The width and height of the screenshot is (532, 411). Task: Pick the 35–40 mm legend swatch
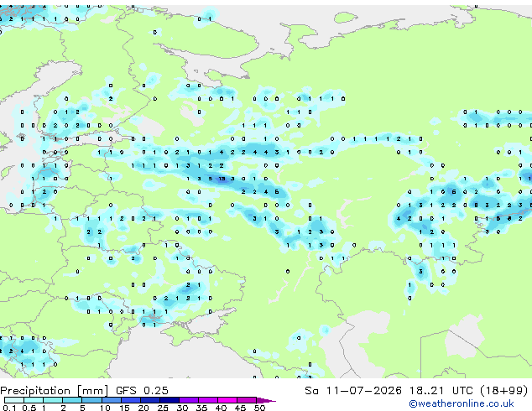[207, 400]
